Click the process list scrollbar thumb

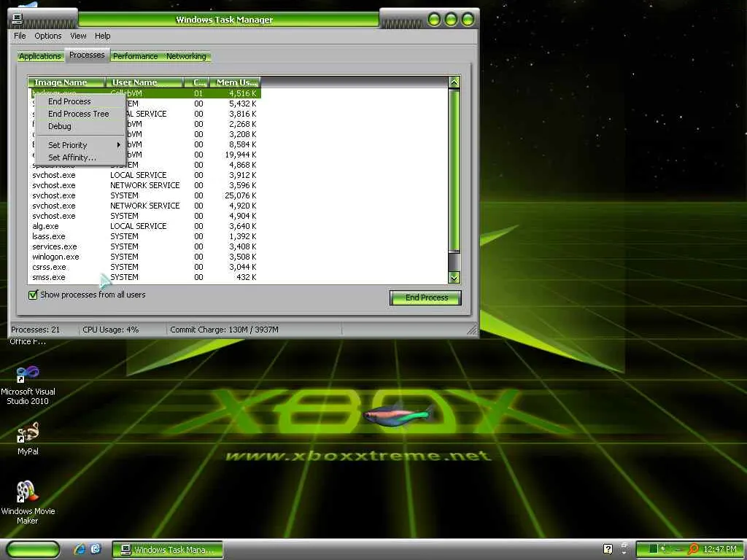click(x=454, y=170)
